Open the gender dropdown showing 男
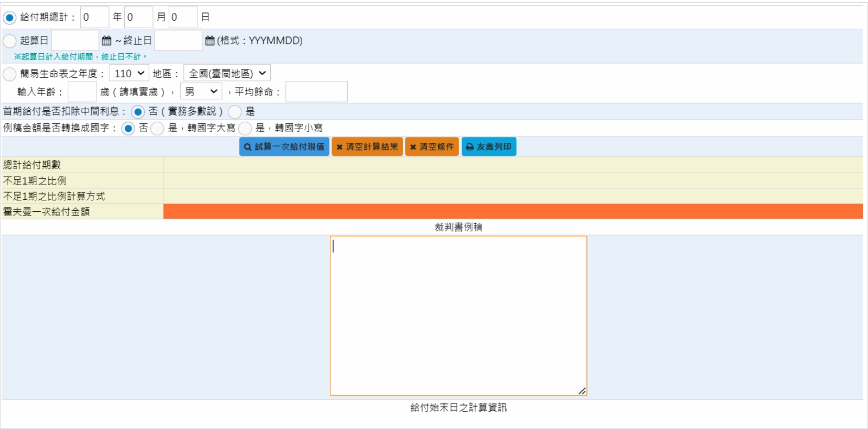 pyautogui.click(x=201, y=92)
